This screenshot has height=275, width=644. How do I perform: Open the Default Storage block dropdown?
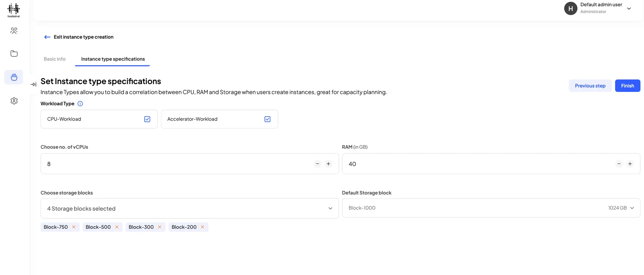pos(491,208)
